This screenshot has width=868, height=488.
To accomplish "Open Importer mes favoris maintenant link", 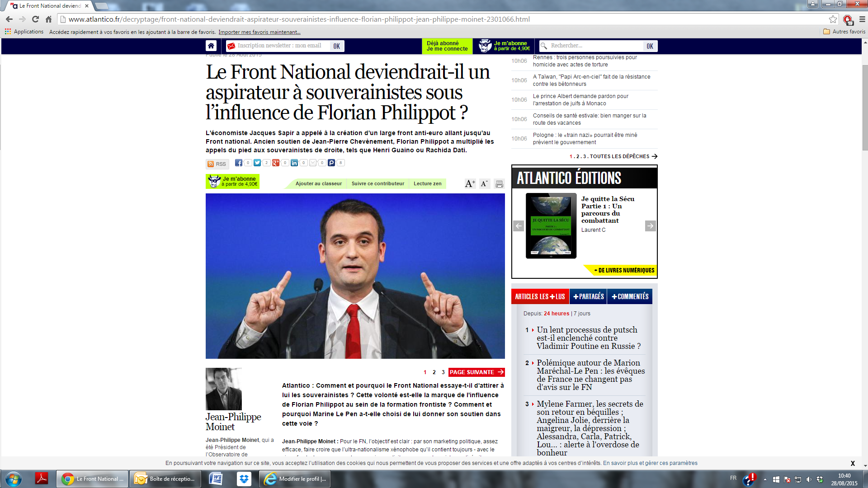I will coord(259,32).
